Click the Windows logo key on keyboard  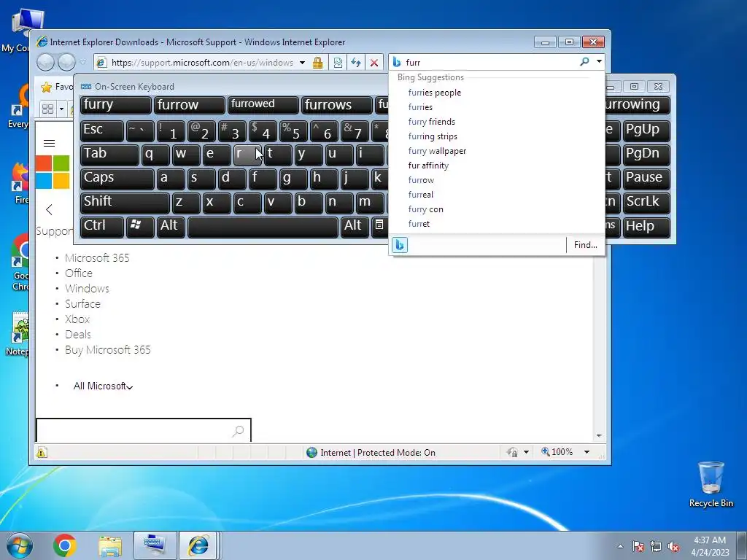pyautogui.click(x=139, y=226)
